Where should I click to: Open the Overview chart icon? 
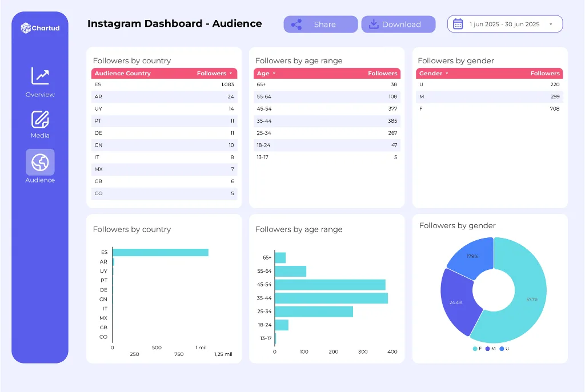pos(40,76)
